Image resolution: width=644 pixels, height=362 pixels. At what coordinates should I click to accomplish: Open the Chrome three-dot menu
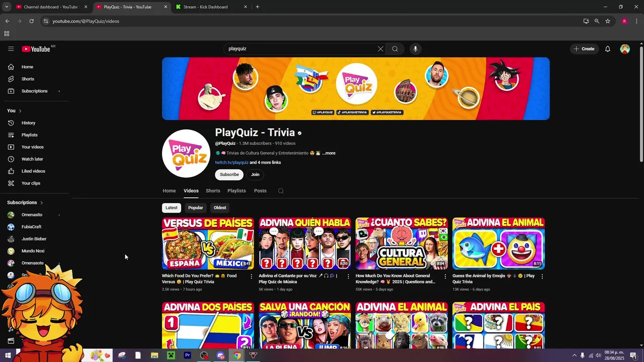tap(636, 21)
